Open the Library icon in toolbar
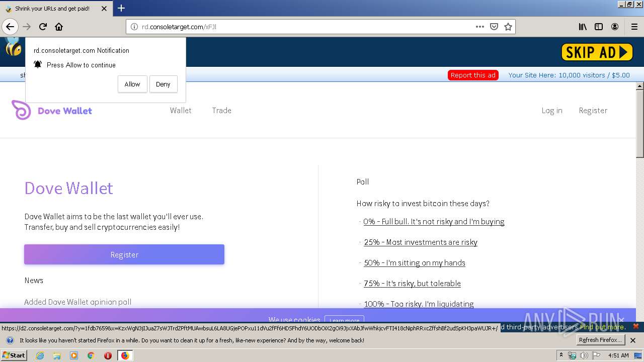 [x=583, y=27]
